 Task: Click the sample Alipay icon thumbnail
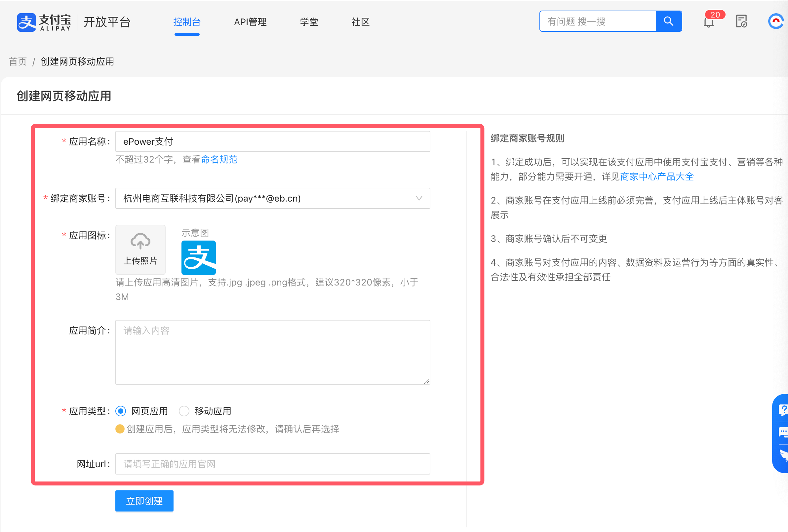(199, 258)
